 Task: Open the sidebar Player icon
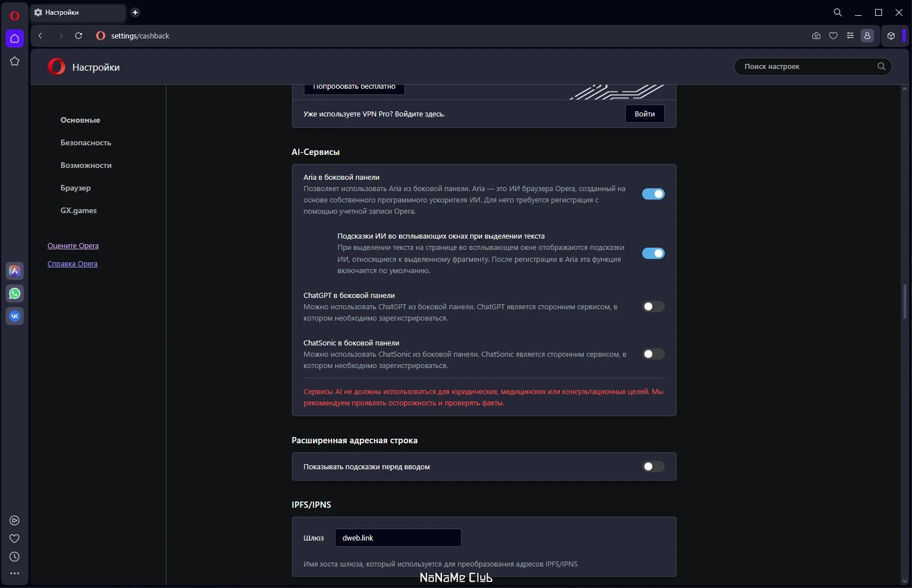click(15, 521)
